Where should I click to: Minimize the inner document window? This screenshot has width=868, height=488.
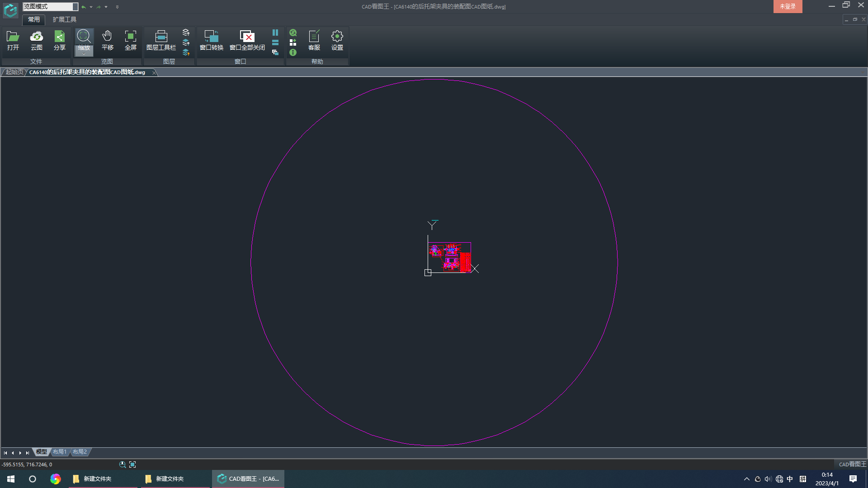click(x=846, y=19)
